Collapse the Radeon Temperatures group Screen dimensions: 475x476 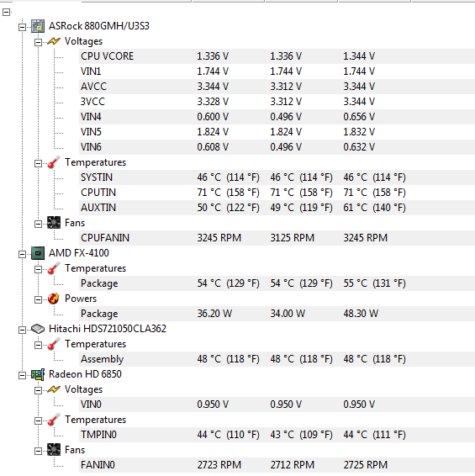(38, 420)
